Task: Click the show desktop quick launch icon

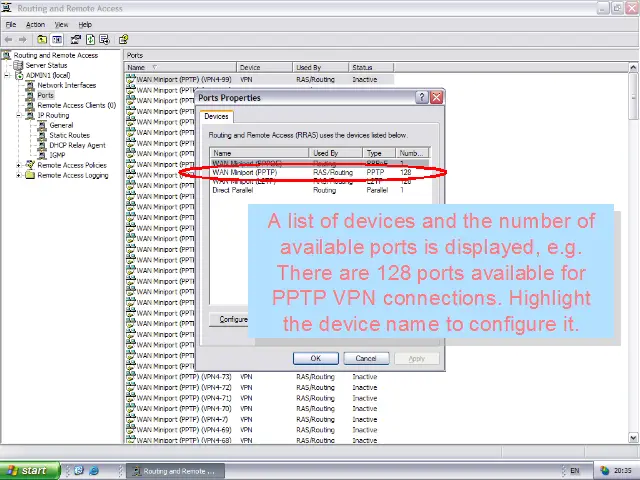Action: point(79,471)
